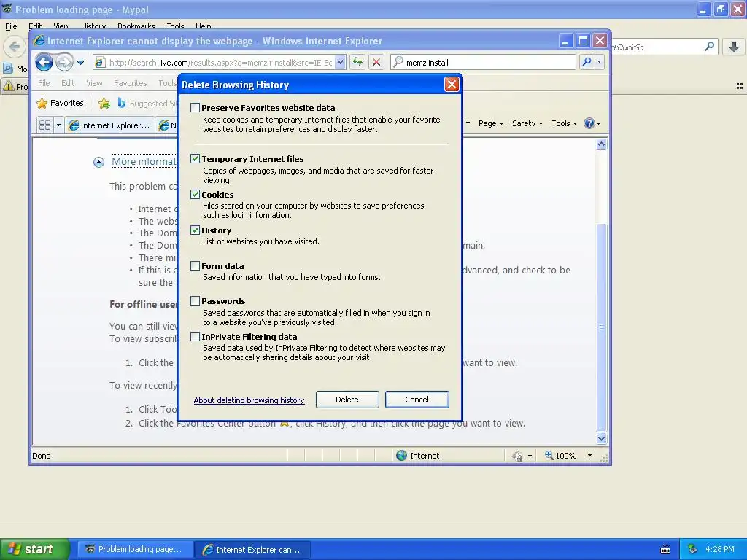
Task: Open the Mypal File menu
Action: [11, 26]
